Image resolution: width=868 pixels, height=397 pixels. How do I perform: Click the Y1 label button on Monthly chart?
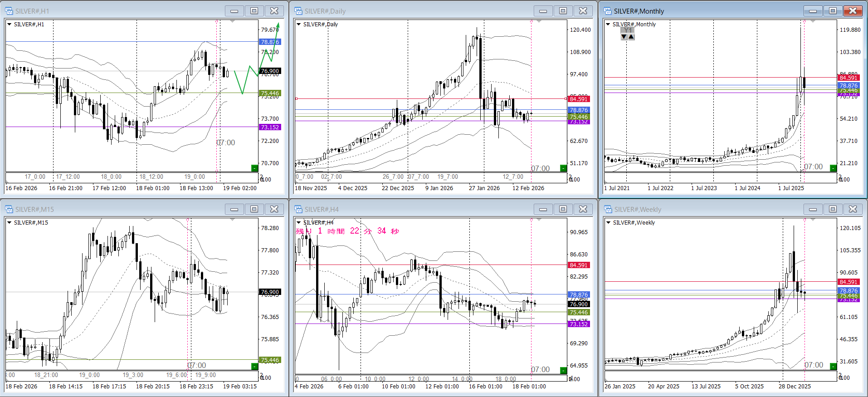628,30
